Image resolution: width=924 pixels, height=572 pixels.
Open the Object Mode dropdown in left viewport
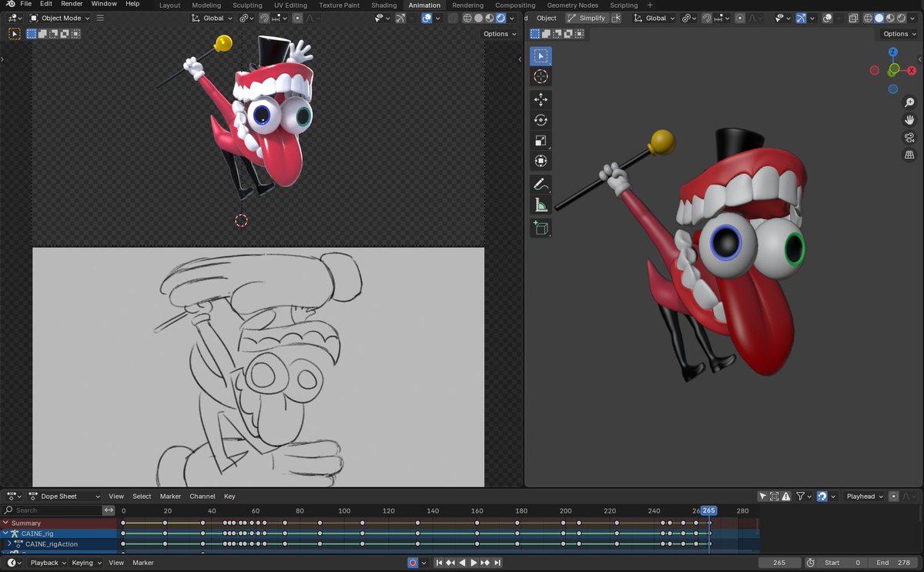[59, 18]
